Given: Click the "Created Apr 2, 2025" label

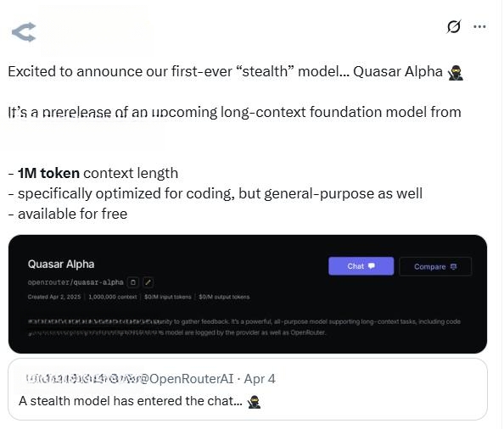Looking at the screenshot, I should (x=54, y=297).
